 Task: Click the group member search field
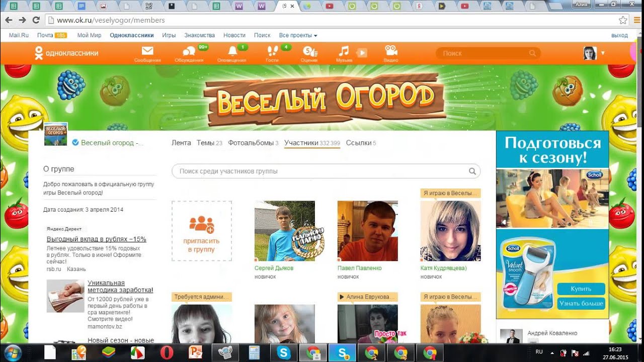click(326, 171)
